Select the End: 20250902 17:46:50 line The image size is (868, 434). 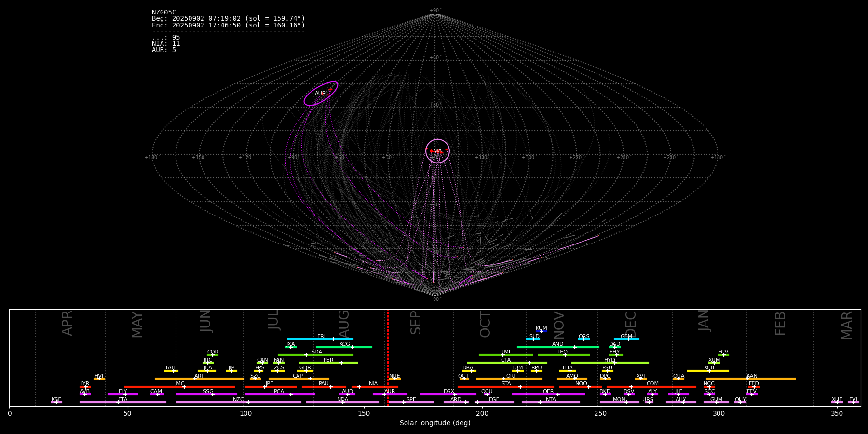coord(229,25)
